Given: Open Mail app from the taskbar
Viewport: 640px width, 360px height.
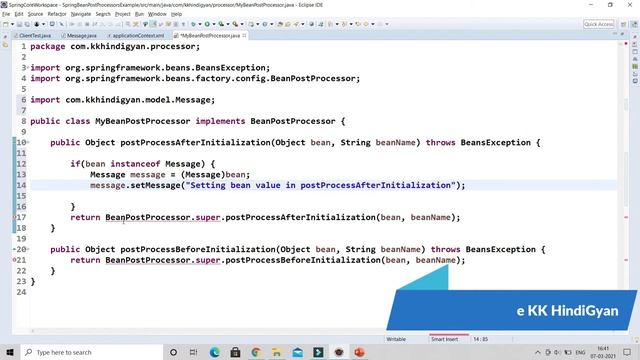Looking at the screenshot, I should tap(298, 352).
